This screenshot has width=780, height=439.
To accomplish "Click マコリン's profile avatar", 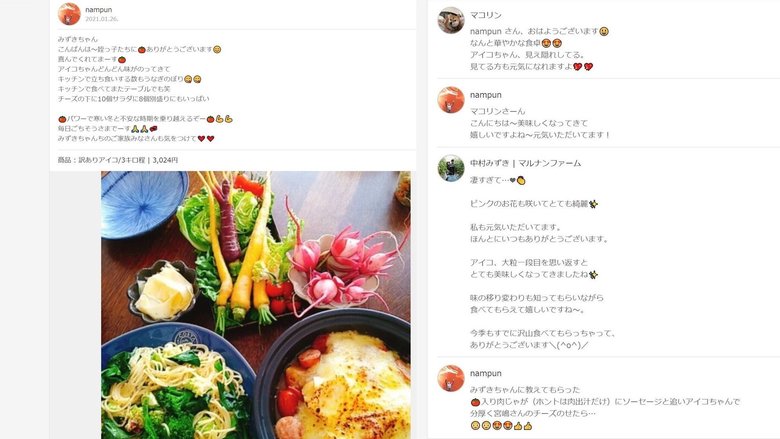I will tap(451, 20).
